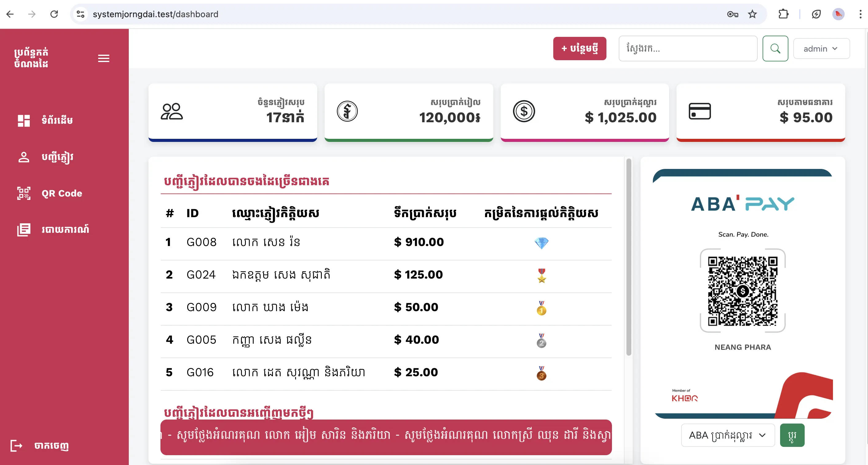
Task: Bookmark page with the star icon
Action: click(x=752, y=14)
